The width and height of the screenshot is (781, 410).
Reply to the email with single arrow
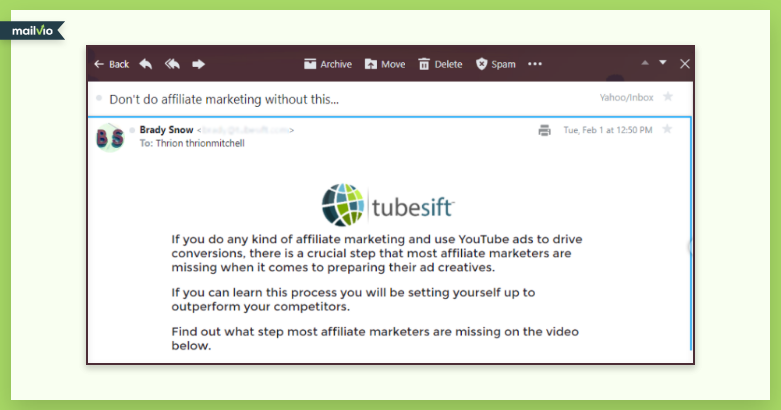click(146, 64)
